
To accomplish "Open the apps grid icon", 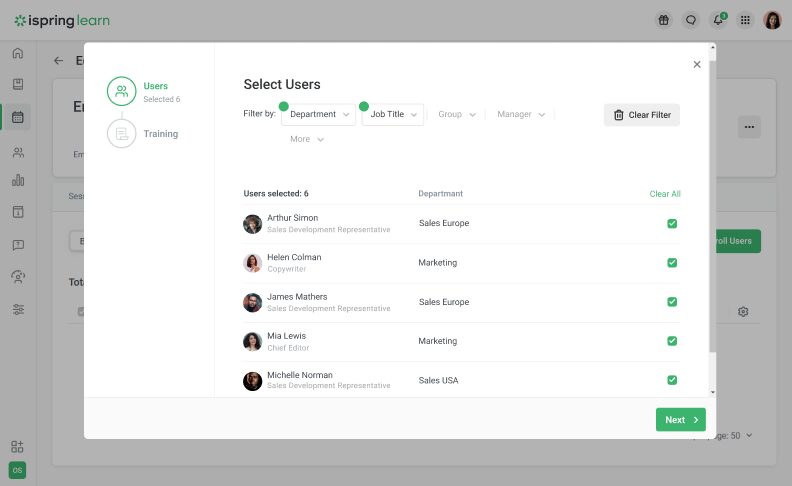I will coord(745,20).
